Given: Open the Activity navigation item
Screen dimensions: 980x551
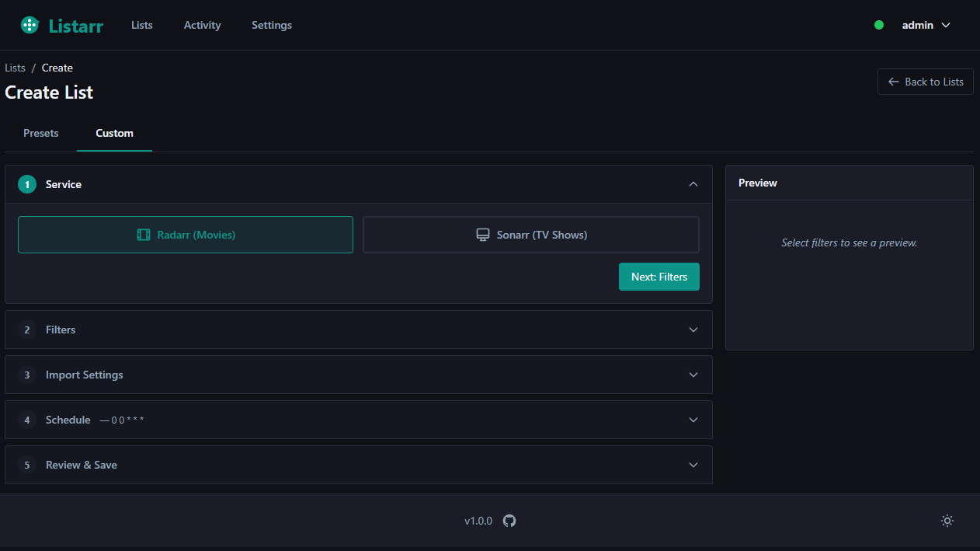Looking at the screenshot, I should click(203, 25).
